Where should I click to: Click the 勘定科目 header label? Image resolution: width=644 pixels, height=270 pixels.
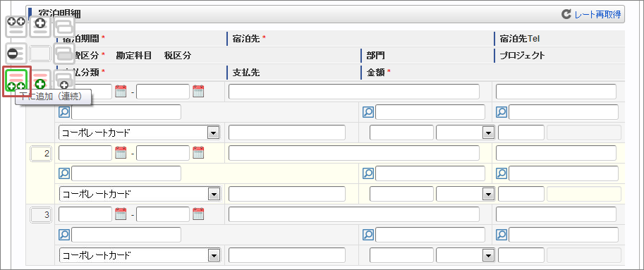(x=134, y=56)
